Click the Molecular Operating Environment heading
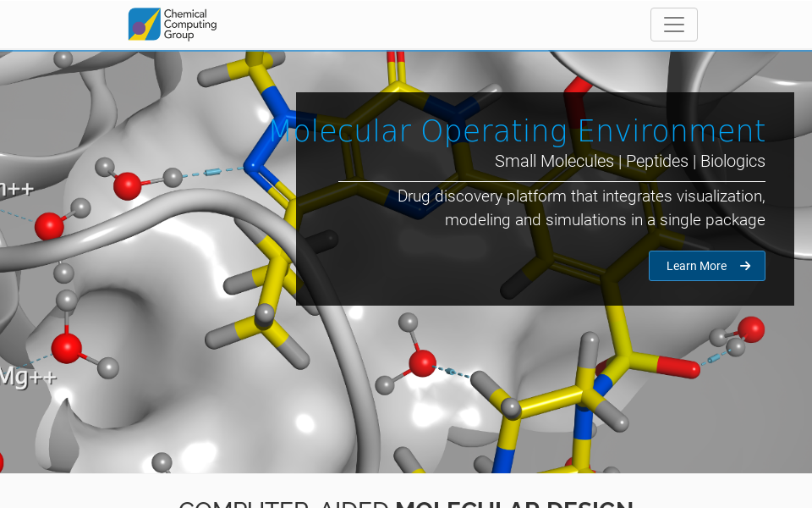This screenshot has width=812, height=508. point(518,131)
